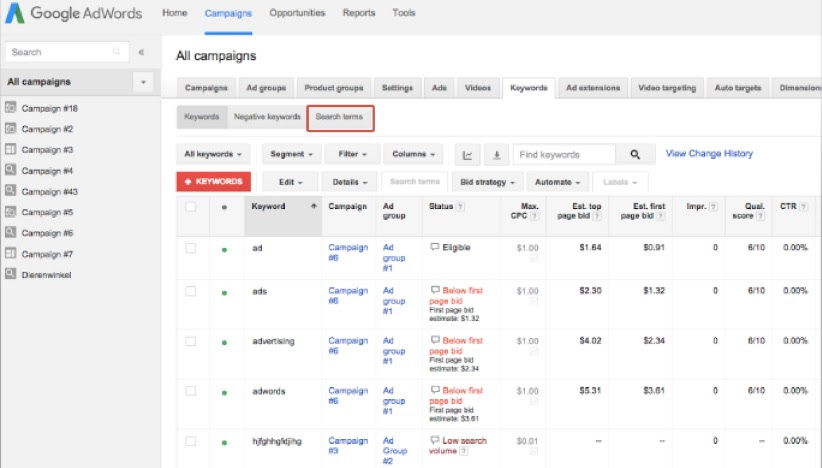Click the download report icon
The width and height of the screenshot is (822, 468).
click(496, 155)
